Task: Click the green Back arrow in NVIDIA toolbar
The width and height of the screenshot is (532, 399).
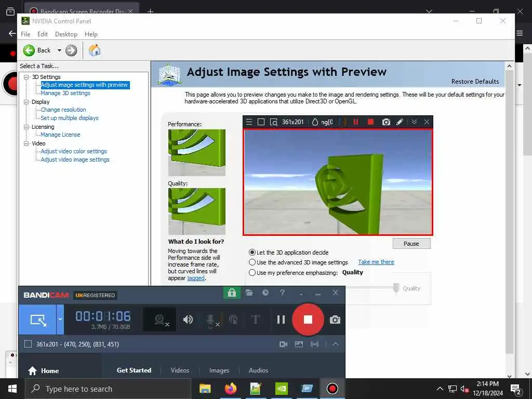Action: (x=29, y=50)
